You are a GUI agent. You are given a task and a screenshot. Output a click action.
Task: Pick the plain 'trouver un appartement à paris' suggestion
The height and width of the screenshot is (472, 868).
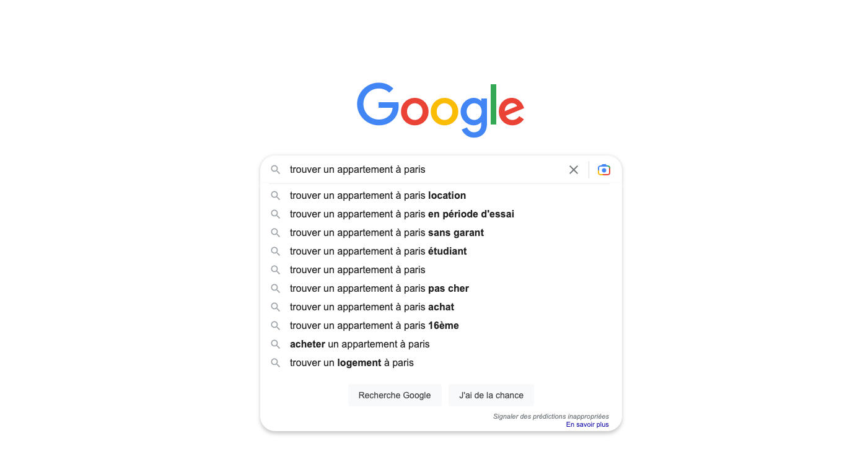[441, 270]
